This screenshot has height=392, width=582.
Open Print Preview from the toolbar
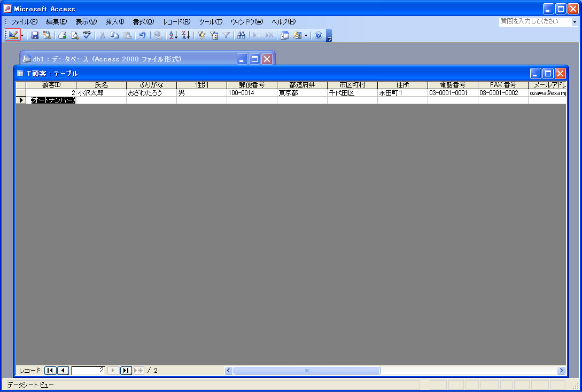(75, 35)
